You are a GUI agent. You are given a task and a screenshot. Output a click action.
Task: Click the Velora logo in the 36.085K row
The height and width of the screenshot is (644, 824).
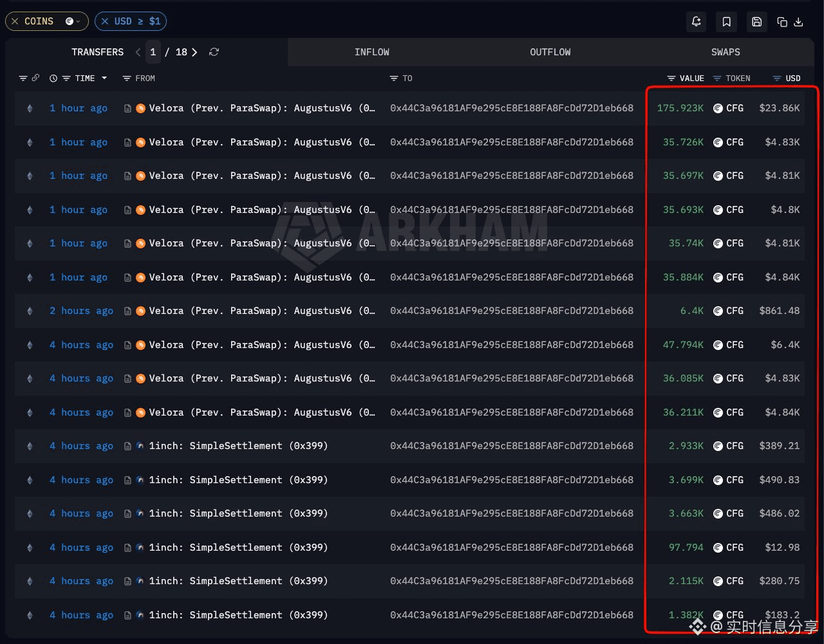coord(140,378)
